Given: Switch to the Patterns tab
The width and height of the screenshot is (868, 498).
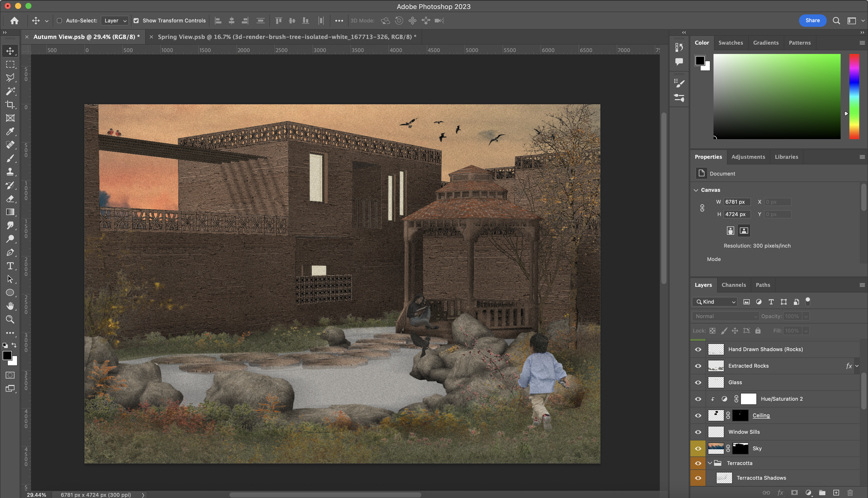Looking at the screenshot, I should pos(800,43).
